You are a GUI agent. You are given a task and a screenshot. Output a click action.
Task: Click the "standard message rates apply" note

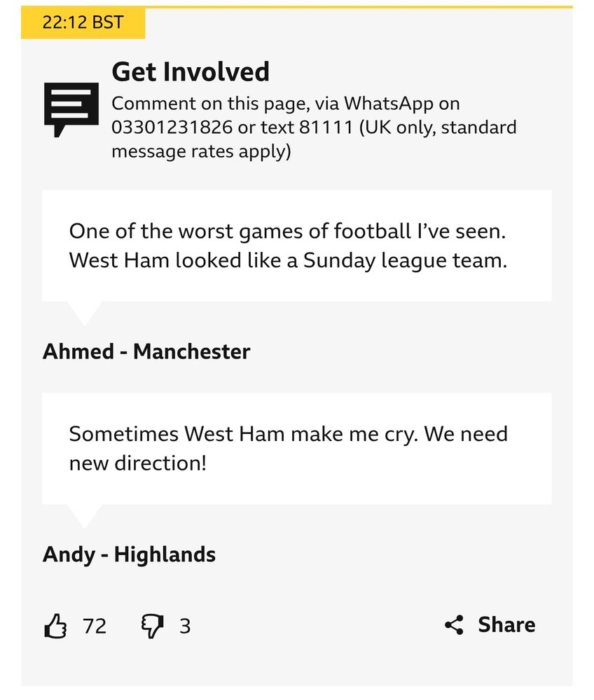click(200, 151)
